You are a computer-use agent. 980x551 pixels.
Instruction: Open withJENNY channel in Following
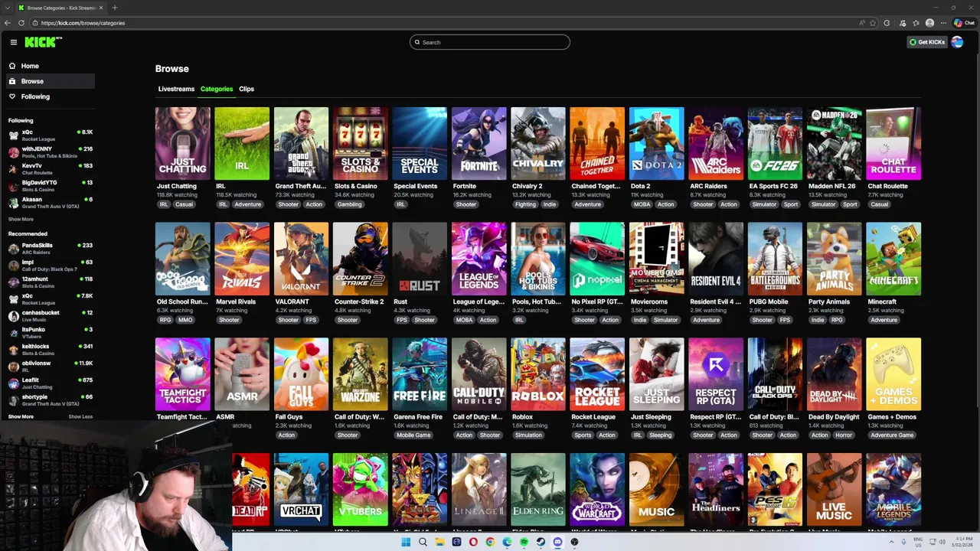tap(51, 152)
